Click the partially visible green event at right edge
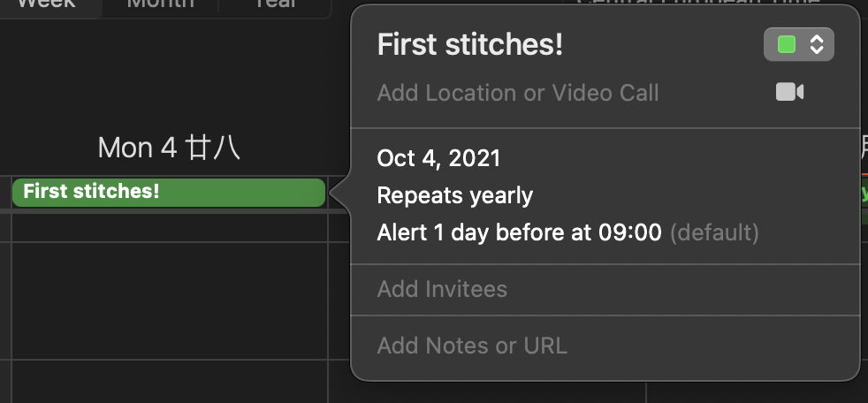The width and height of the screenshot is (868, 403). 864,193
